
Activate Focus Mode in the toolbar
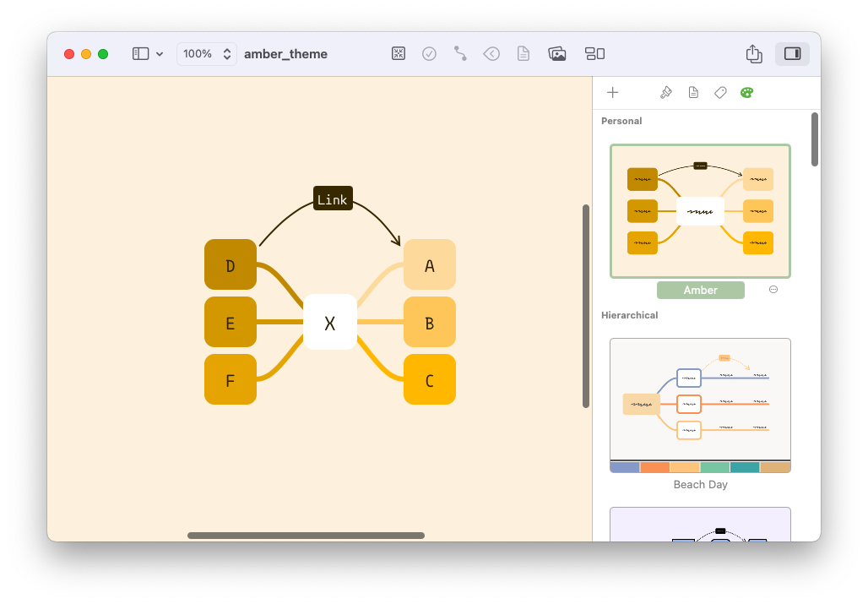398,53
